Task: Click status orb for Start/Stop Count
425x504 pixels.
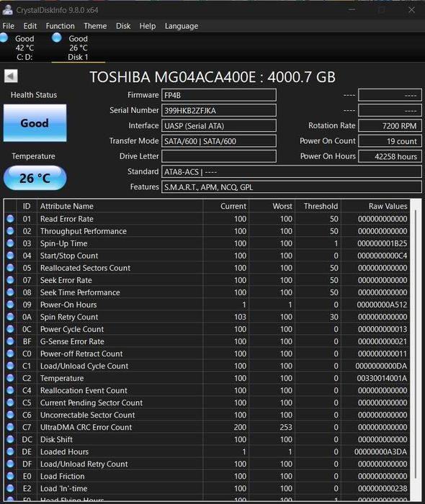Action: [x=10, y=255]
